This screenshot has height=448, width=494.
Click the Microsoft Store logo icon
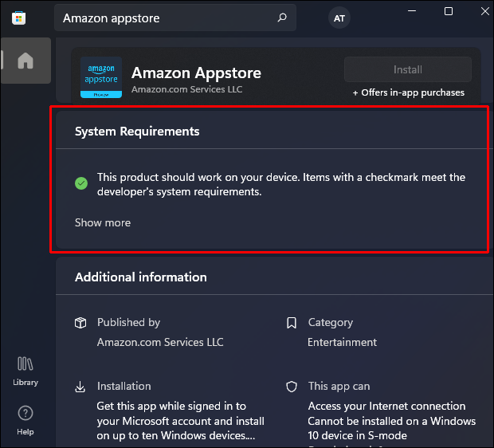point(18,18)
